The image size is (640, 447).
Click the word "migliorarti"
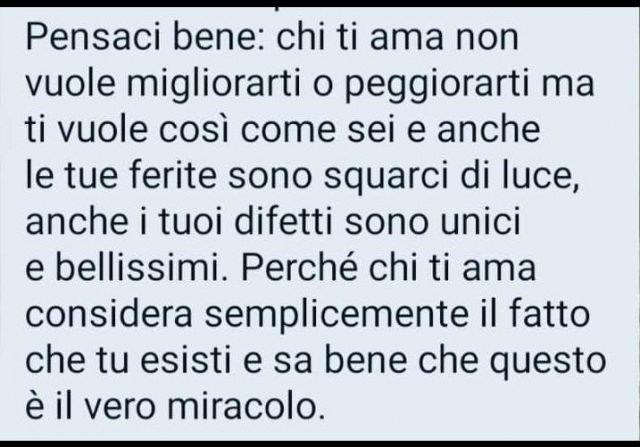coord(213,83)
